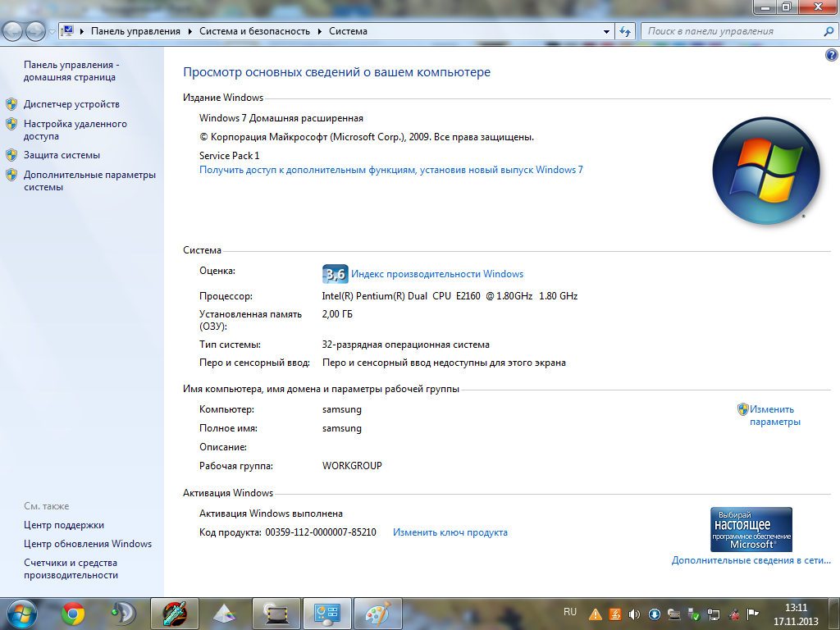Expand the root arrow before Панель управления
Screen dimensions: 840x630
[x=82, y=32]
